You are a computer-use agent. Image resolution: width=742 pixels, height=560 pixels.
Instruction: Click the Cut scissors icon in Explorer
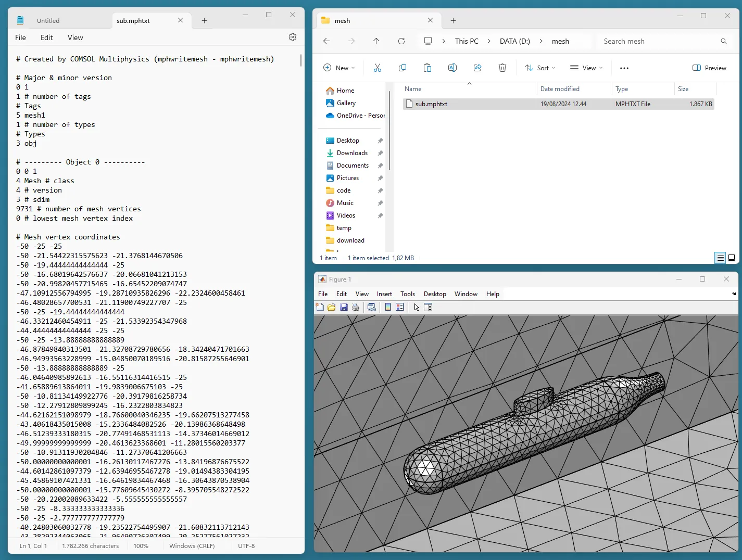pyautogui.click(x=378, y=68)
